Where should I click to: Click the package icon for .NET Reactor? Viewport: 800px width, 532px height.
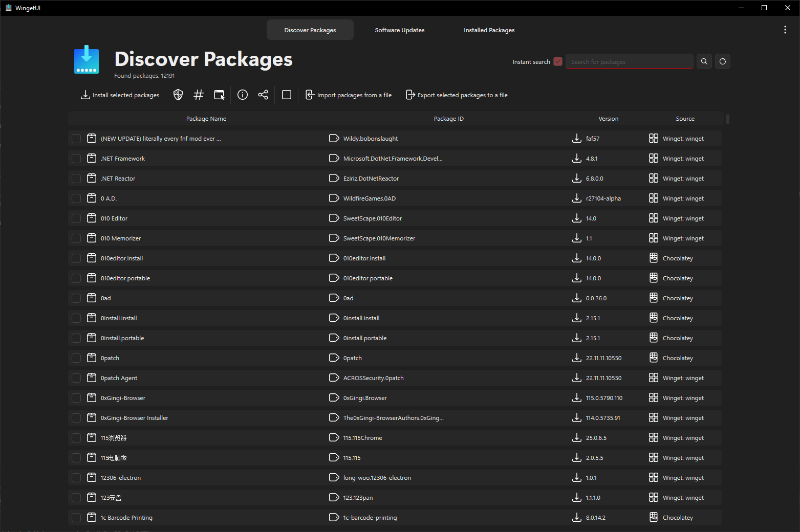[92, 178]
